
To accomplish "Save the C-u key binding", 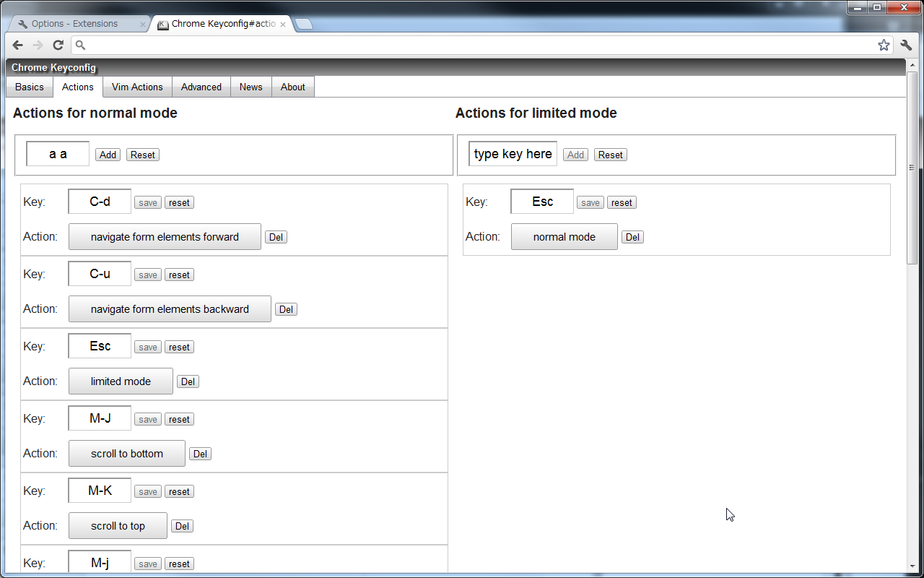I will 148,275.
